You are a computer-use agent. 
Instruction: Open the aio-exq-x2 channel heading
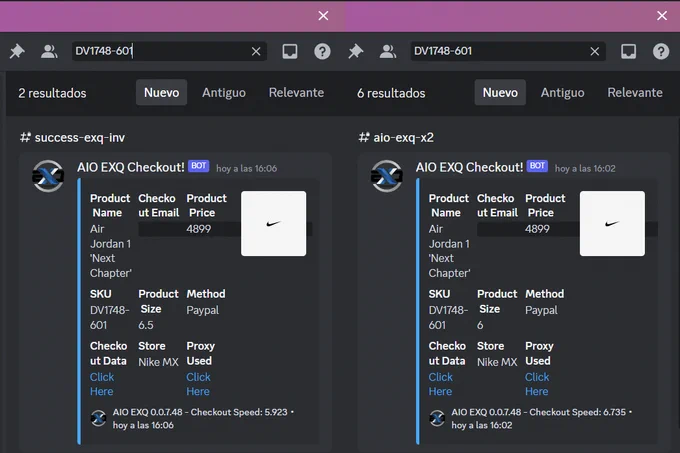click(x=396, y=137)
